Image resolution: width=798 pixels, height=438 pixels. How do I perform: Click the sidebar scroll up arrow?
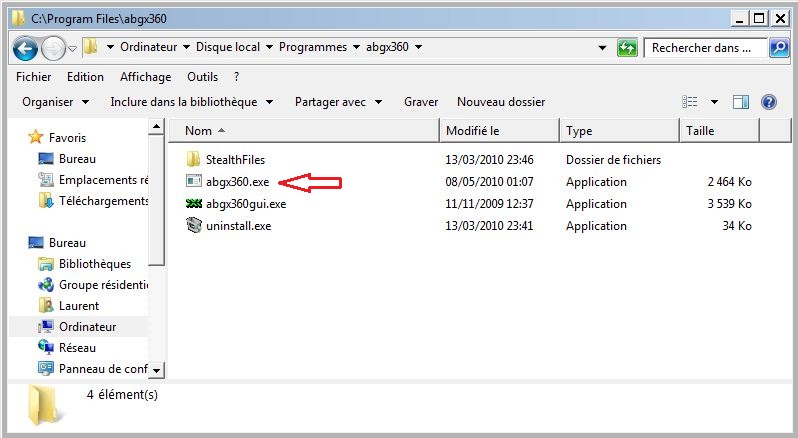click(157, 126)
